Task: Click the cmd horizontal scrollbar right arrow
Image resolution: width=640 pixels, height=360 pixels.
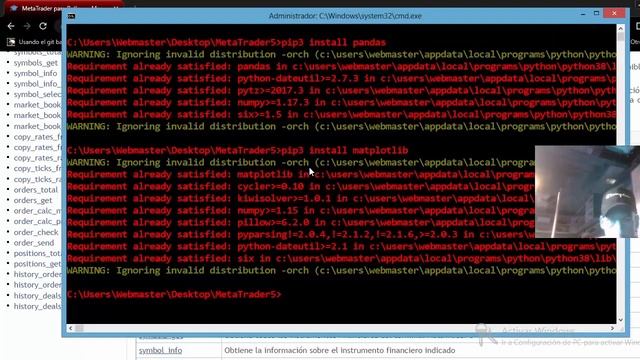Action: pos(612,328)
